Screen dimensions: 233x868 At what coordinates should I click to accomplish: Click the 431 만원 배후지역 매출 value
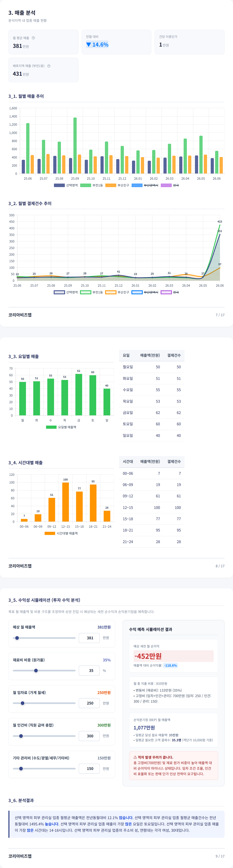tap(21, 74)
